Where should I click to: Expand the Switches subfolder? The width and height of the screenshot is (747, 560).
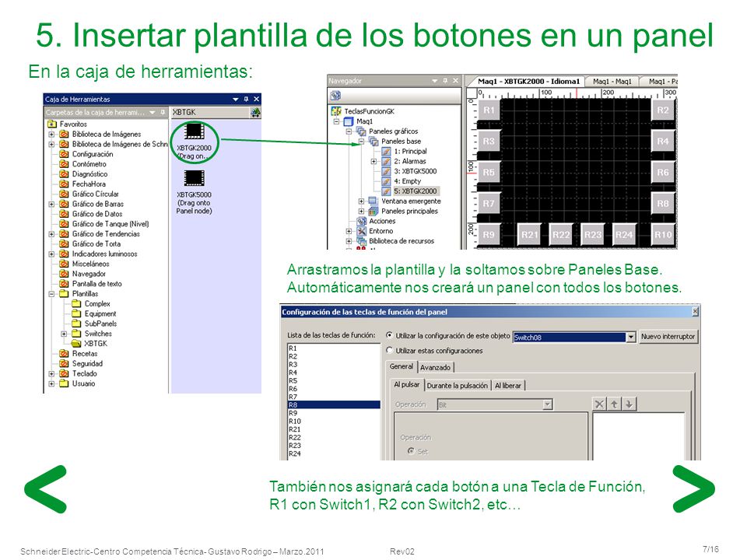(64, 334)
